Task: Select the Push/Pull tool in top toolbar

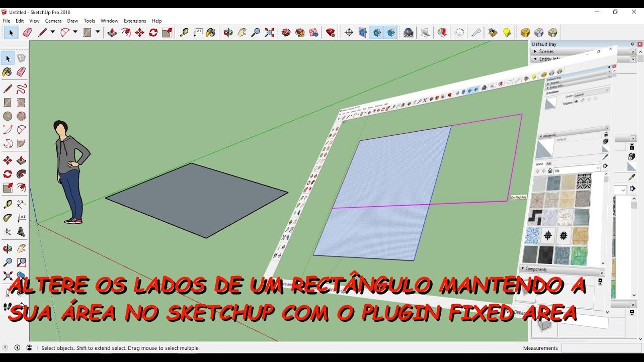Action: pyautogui.click(x=112, y=33)
